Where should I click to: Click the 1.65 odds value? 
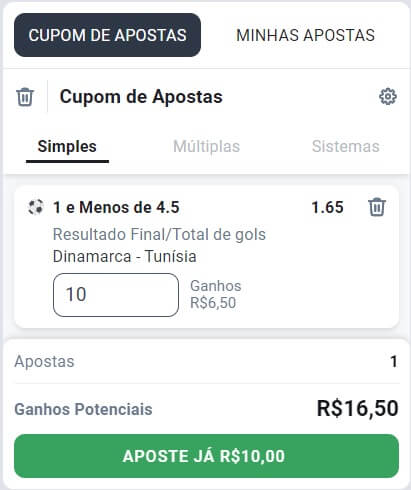[327, 207]
